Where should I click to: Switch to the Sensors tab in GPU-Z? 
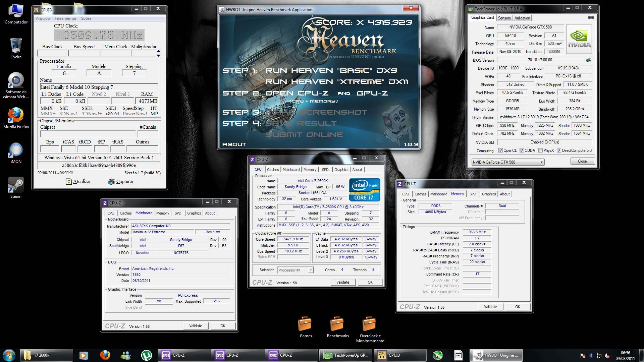pyautogui.click(x=504, y=18)
